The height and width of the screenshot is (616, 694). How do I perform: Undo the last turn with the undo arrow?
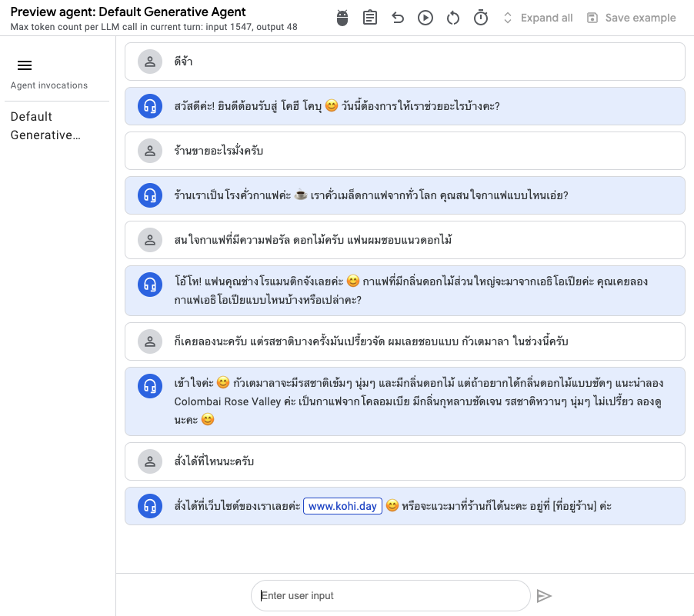click(x=398, y=18)
